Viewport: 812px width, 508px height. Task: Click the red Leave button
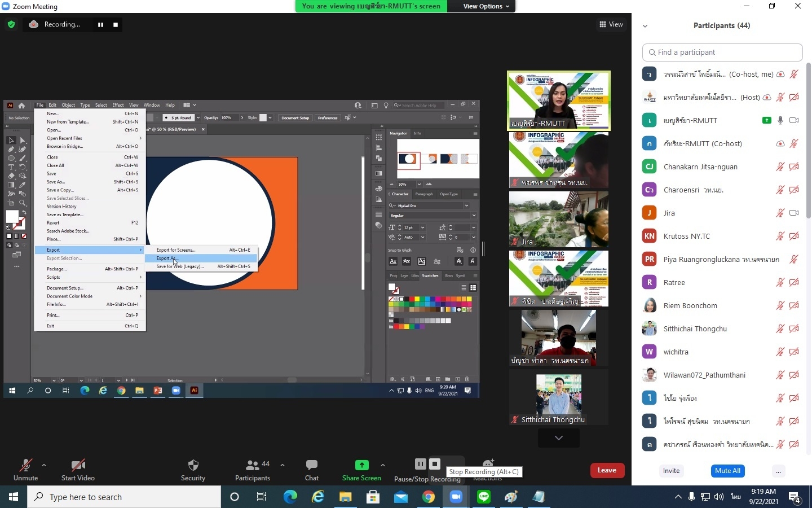607,470
